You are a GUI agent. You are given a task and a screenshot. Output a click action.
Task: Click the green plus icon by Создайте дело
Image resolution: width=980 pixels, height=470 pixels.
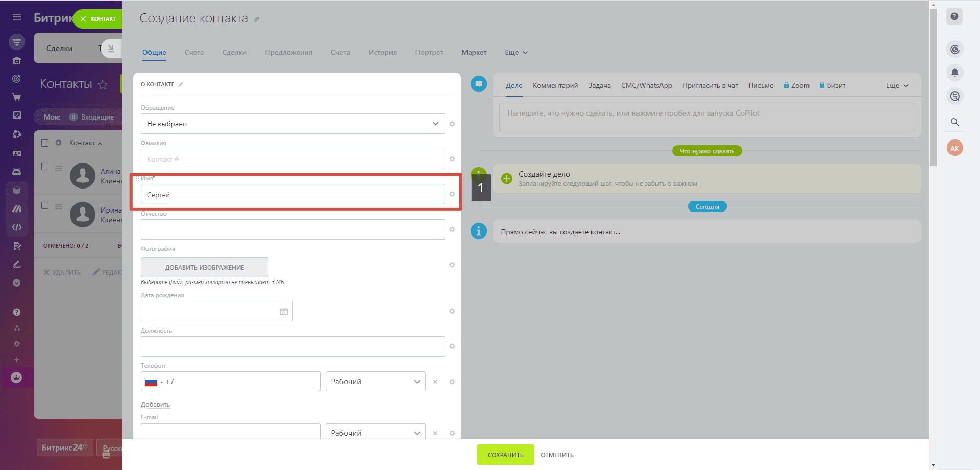coord(507,178)
